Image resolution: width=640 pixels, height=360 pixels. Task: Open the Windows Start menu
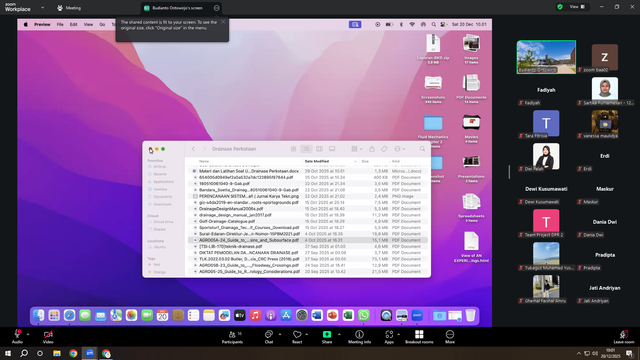click(x=8, y=353)
